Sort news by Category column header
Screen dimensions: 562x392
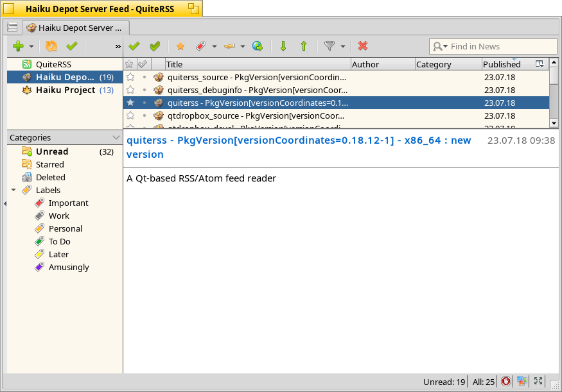(448, 64)
